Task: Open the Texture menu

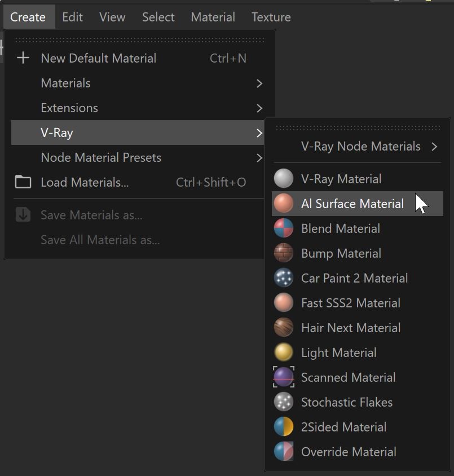Action: (x=271, y=17)
